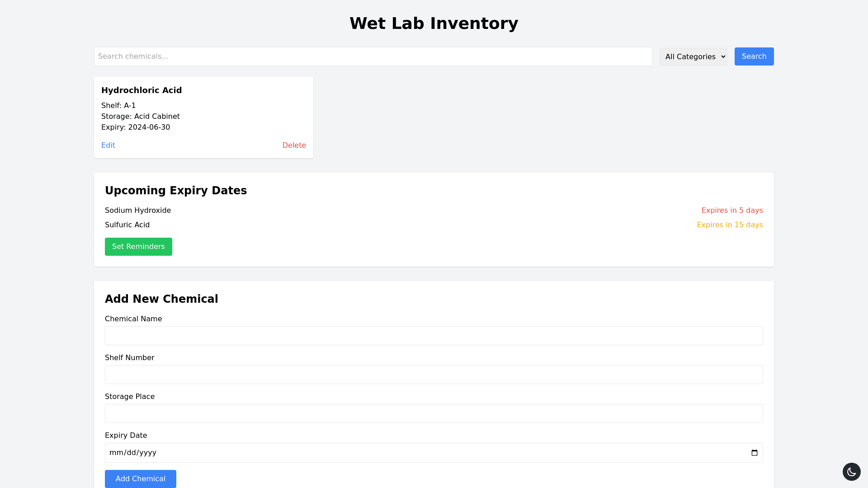This screenshot has height=488, width=868.
Task: Expand the All Categories dropdown
Action: tap(693, 56)
